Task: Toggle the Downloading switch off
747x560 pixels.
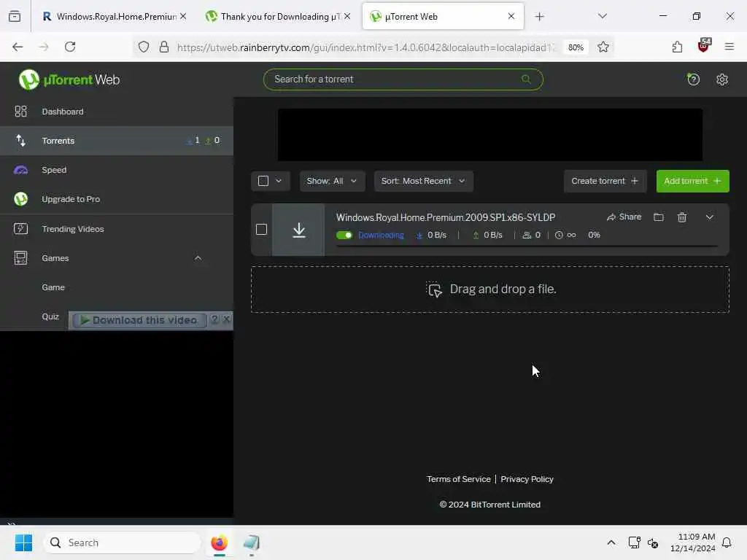Action: click(344, 236)
